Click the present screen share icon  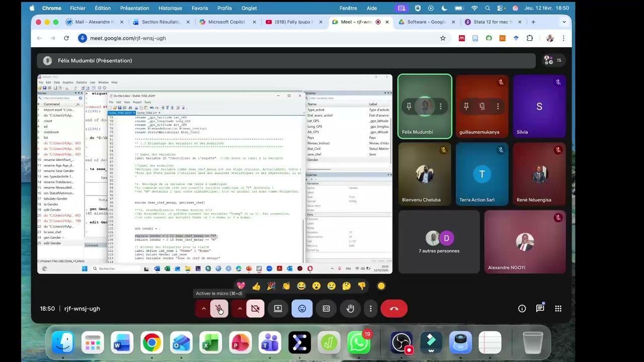(x=278, y=309)
